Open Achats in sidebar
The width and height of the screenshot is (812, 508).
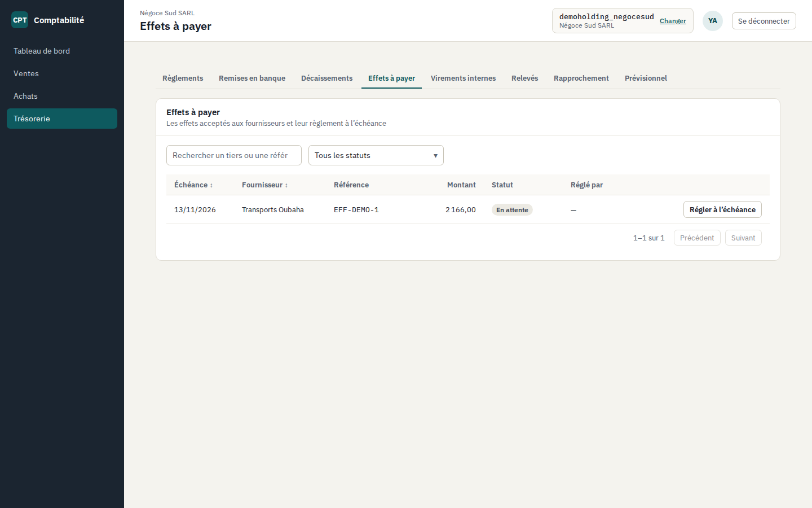point(62,96)
